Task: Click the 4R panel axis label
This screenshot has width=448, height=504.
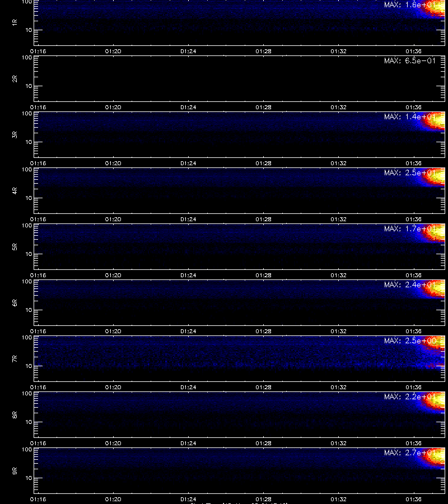Action: tap(15, 190)
